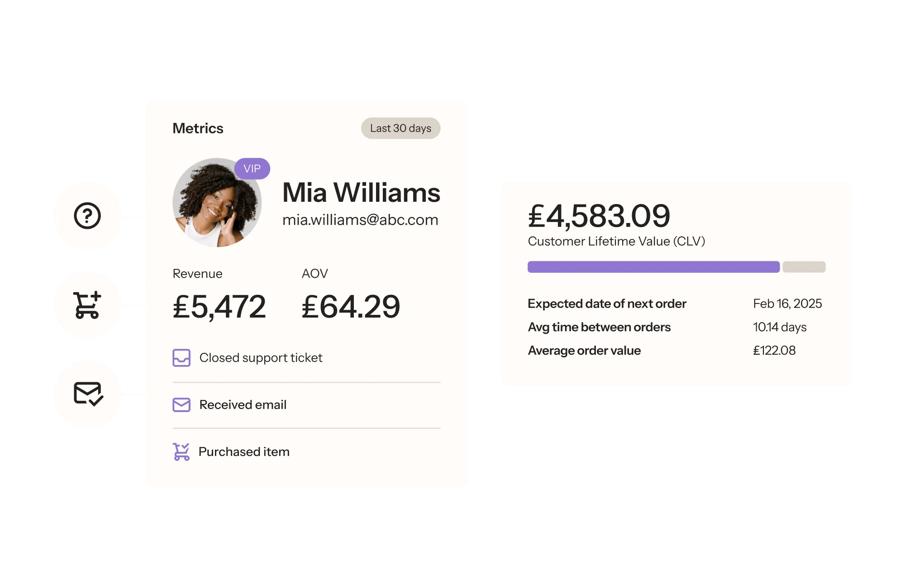Click the £5,472 Revenue figure
Screen dimensions: 905x588
pyautogui.click(x=219, y=307)
